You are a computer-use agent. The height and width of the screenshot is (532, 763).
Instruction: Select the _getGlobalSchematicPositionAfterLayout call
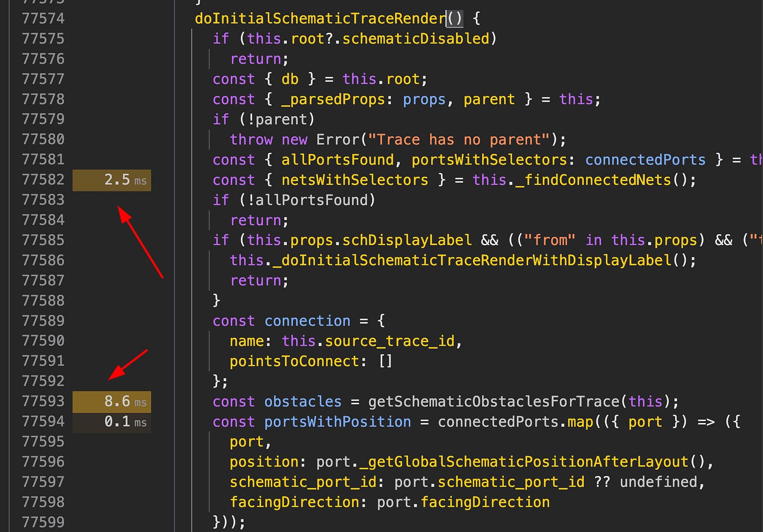(x=524, y=462)
